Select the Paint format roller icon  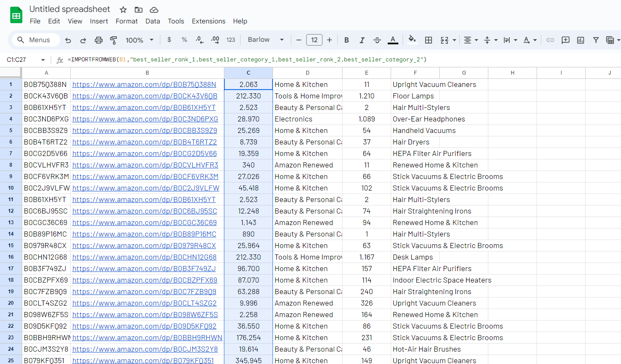coord(113,40)
